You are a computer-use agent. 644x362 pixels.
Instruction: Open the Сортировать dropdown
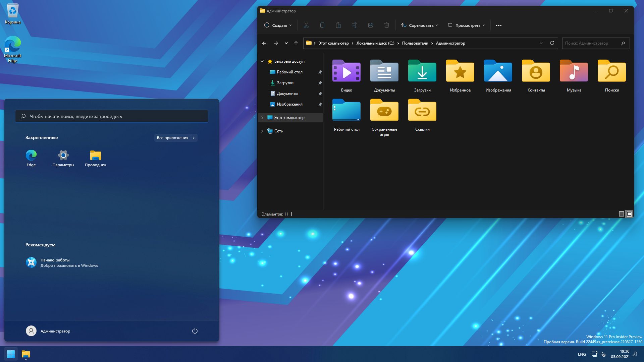[x=419, y=25]
